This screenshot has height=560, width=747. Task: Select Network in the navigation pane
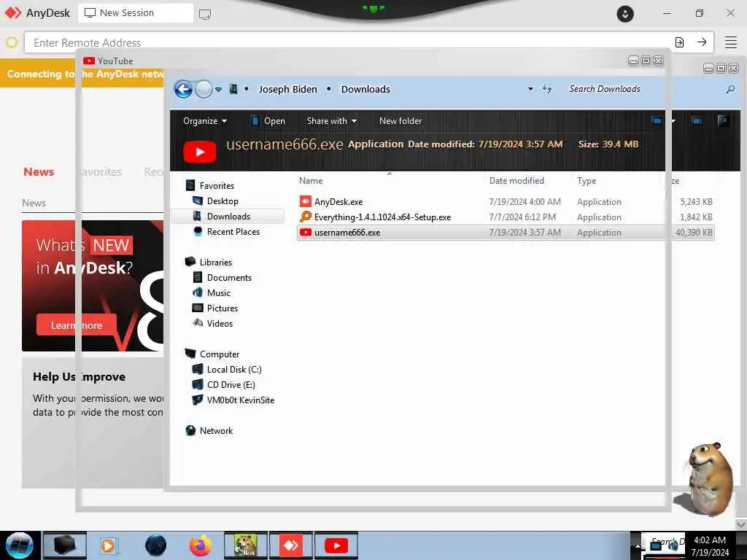click(x=216, y=430)
